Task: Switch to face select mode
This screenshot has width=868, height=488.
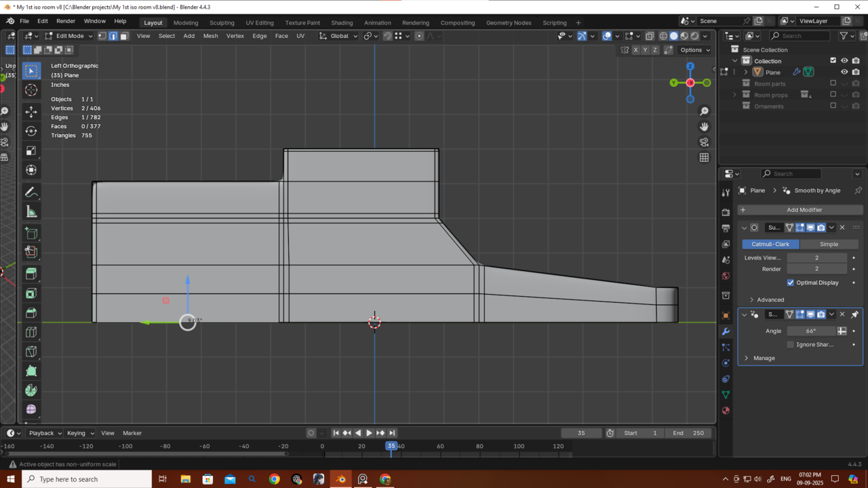Action: 124,36
